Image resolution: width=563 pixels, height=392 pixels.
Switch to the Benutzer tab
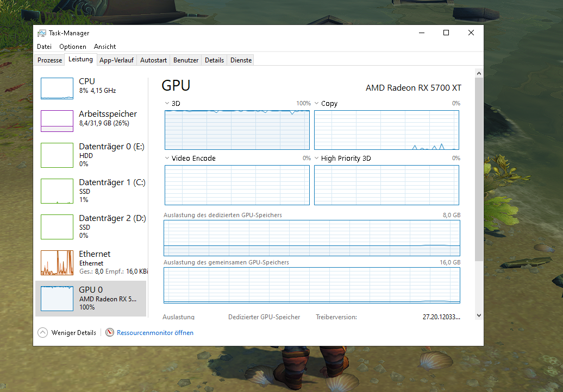[186, 60]
